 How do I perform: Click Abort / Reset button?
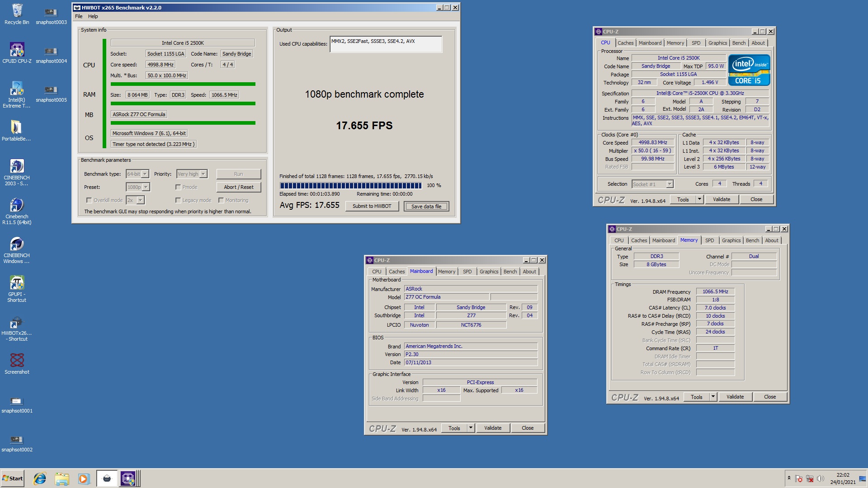coord(239,187)
